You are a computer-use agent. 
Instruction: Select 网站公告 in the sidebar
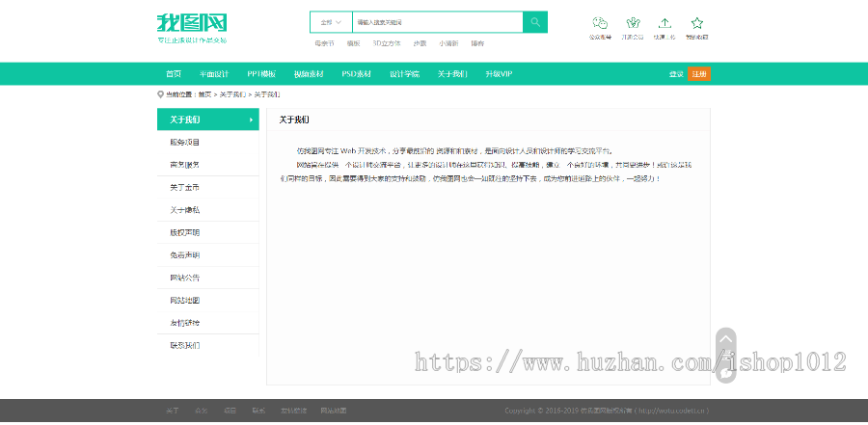(x=208, y=278)
